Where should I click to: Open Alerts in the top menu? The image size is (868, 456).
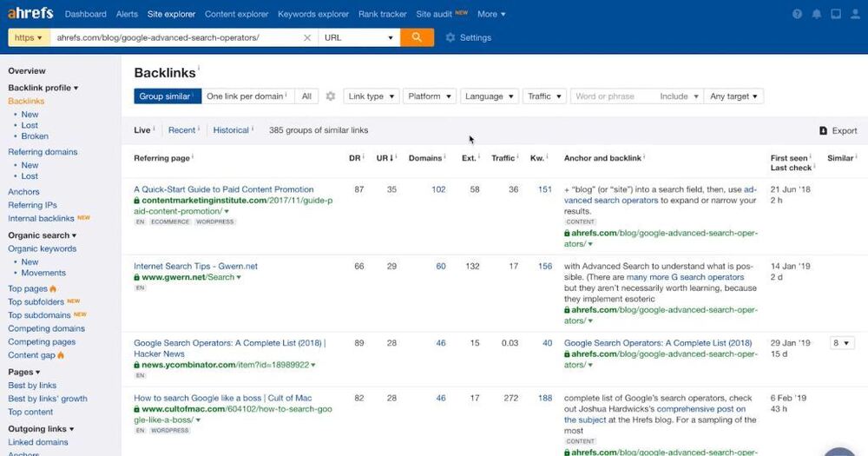pyautogui.click(x=127, y=14)
